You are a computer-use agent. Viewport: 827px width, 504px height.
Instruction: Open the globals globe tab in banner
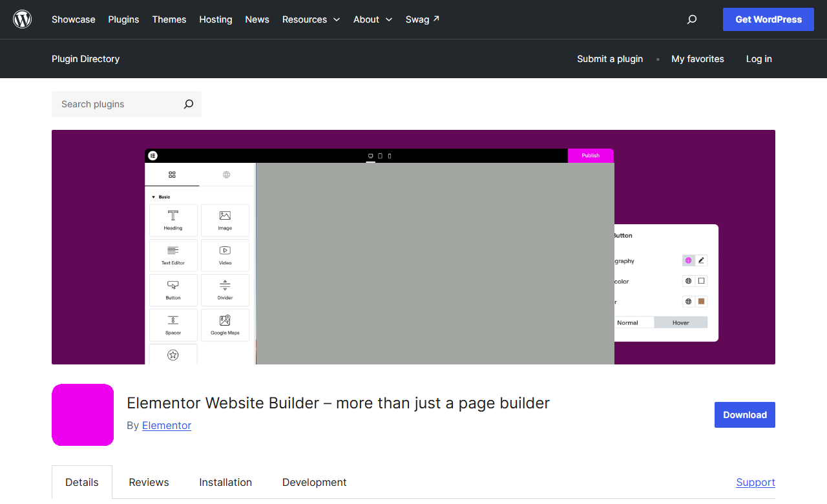(x=226, y=174)
